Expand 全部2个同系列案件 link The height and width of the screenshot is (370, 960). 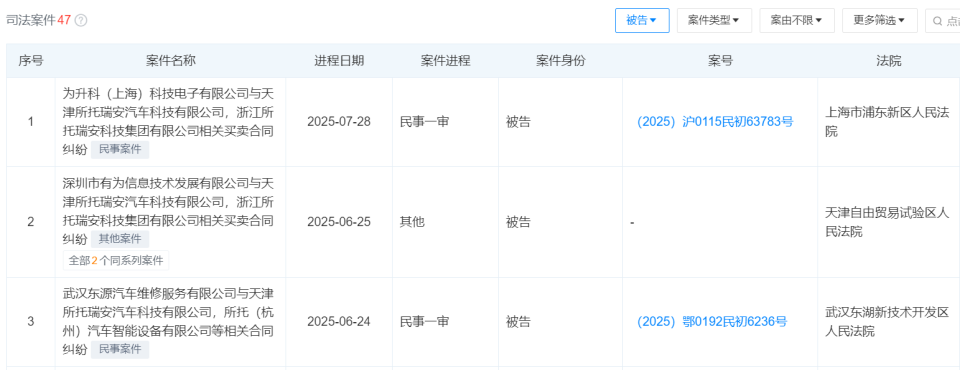click(x=116, y=260)
